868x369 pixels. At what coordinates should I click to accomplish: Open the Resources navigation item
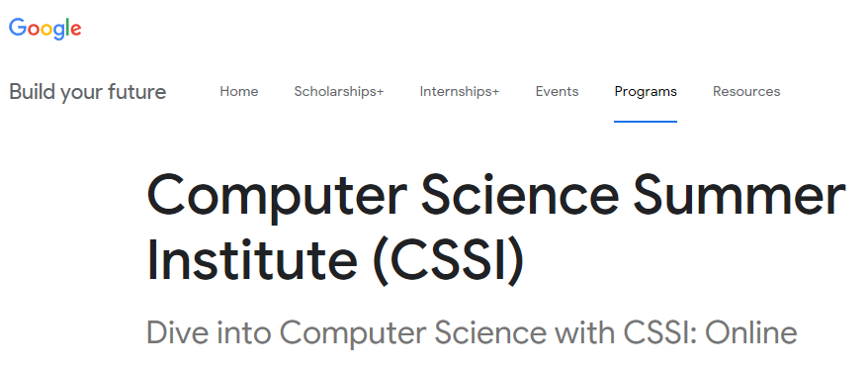[746, 91]
